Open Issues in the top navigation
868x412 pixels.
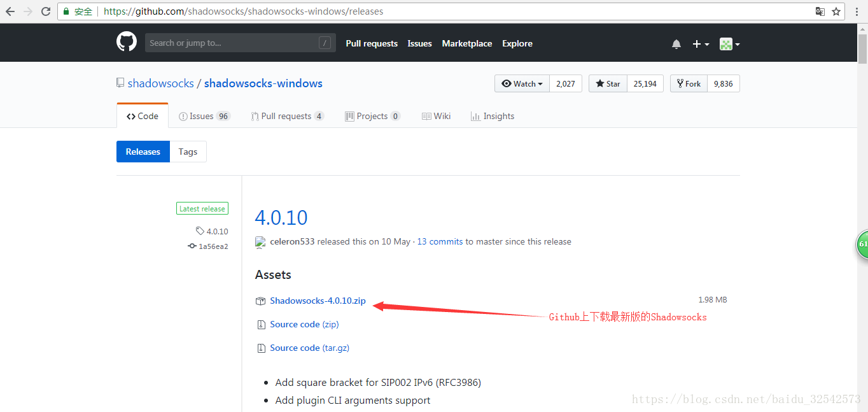[x=419, y=43]
